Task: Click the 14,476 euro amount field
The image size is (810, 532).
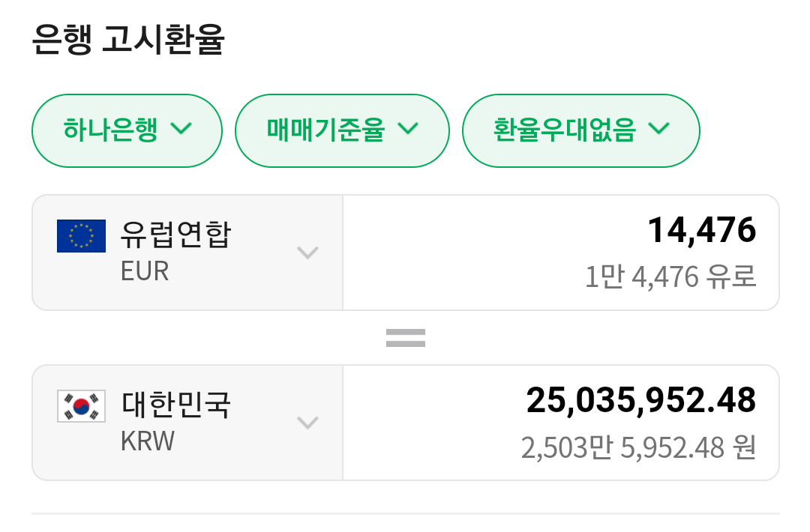Action: [x=701, y=230]
